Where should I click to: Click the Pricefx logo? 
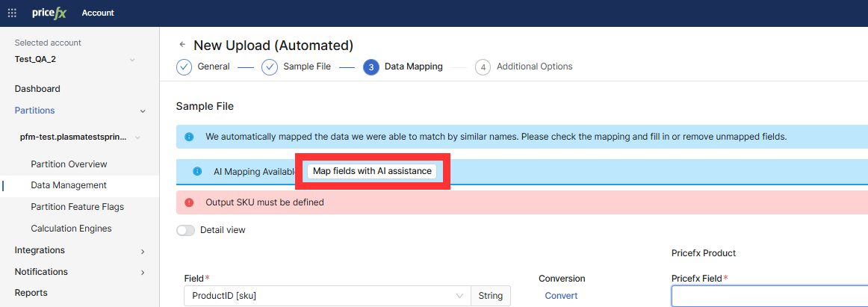pyautogui.click(x=50, y=13)
